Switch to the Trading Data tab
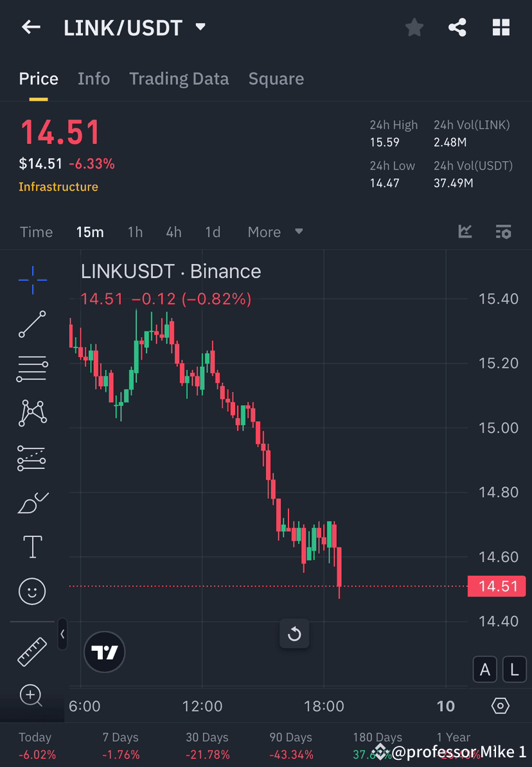 (179, 78)
